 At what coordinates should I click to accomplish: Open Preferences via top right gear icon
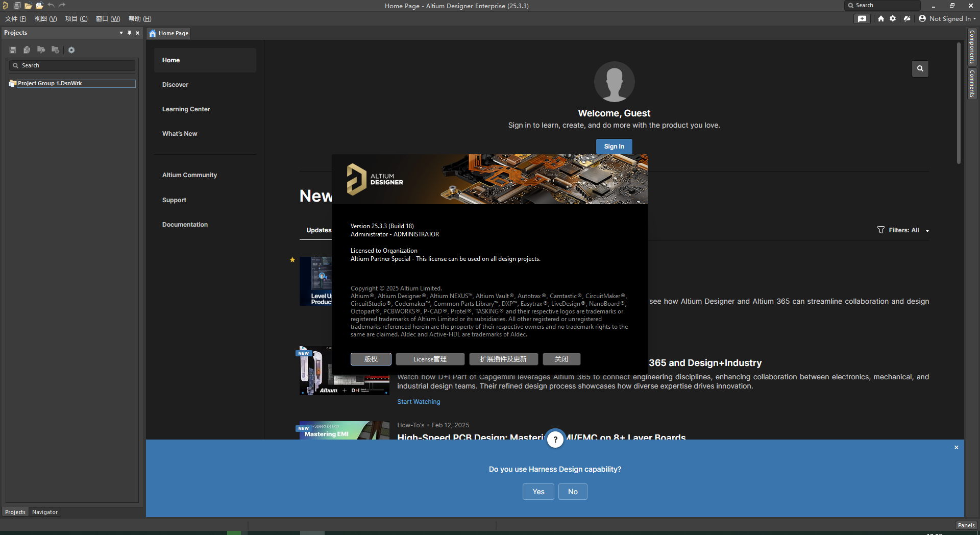coord(893,19)
